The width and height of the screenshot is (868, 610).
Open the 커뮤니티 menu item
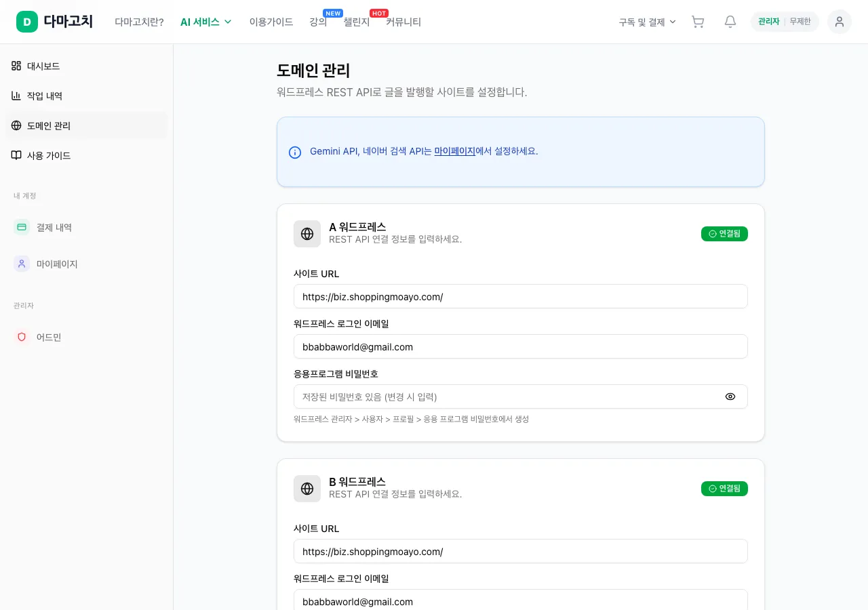click(403, 22)
